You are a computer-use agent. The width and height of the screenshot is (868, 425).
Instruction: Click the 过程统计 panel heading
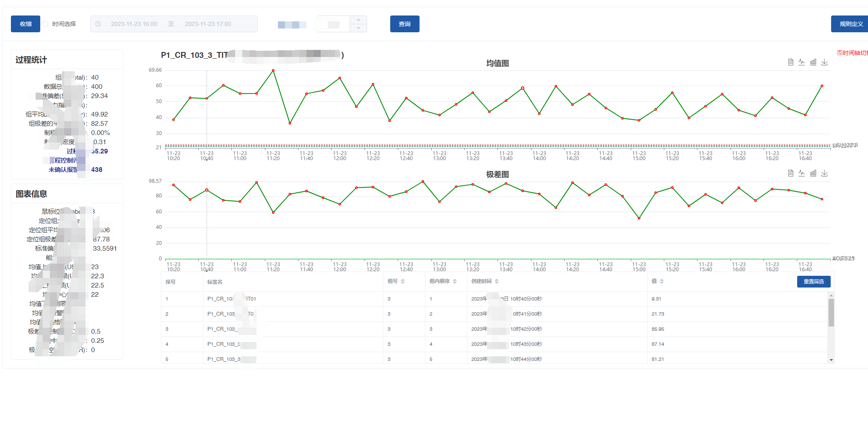pos(31,60)
